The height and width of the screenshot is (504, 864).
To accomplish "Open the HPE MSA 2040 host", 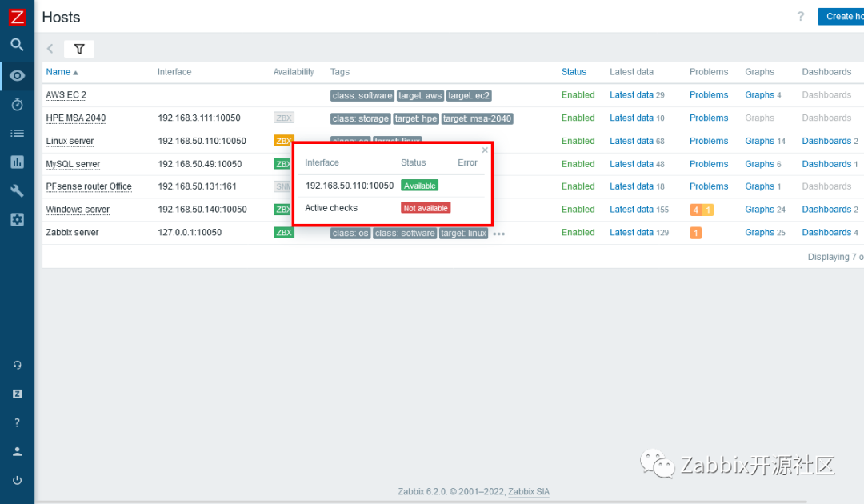I will pos(75,118).
